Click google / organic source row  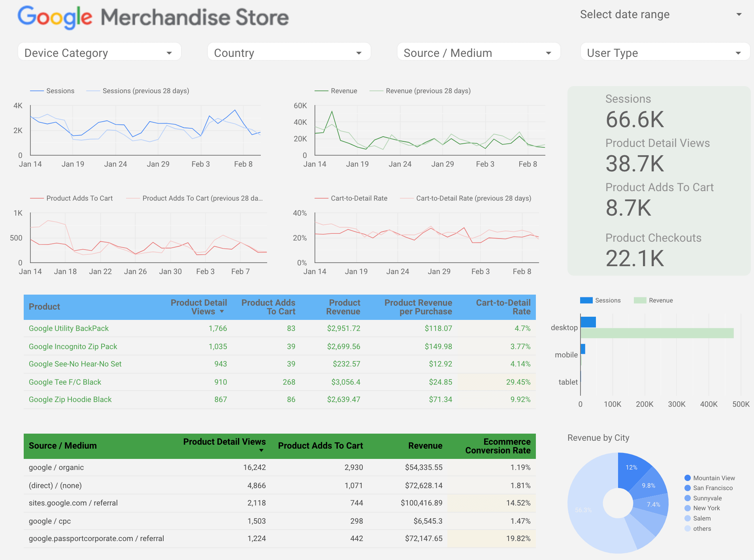(x=280, y=468)
